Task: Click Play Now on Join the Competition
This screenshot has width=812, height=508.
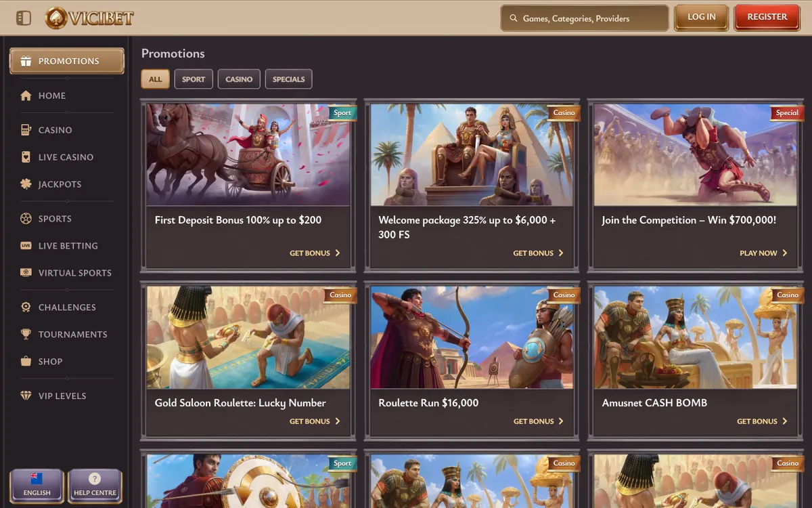Action: coord(764,253)
